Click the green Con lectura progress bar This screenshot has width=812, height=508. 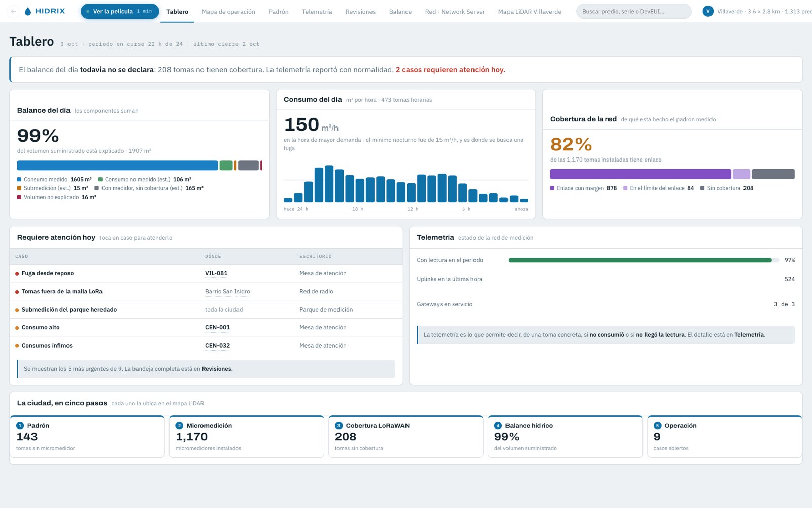(640, 260)
